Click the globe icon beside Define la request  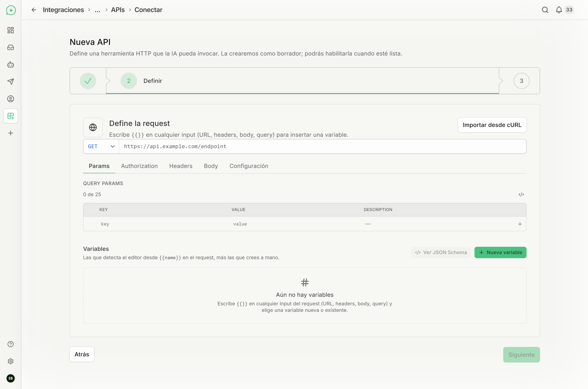93,127
